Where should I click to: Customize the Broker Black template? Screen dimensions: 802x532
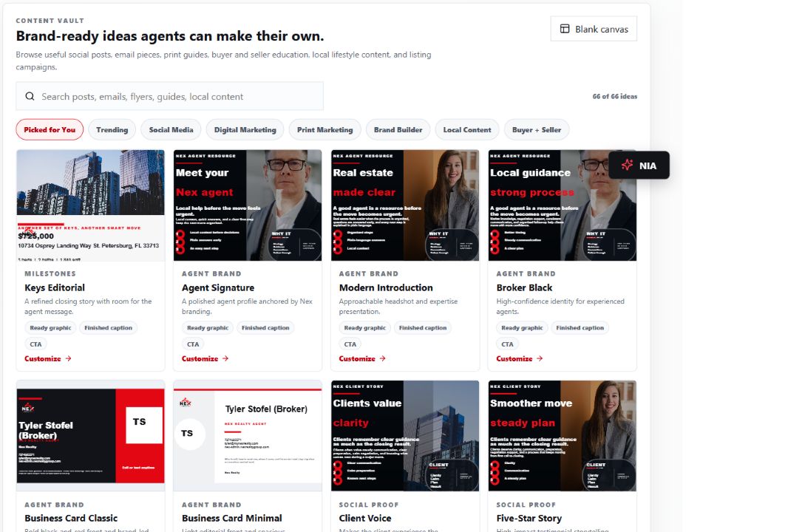click(x=519, y=359)
